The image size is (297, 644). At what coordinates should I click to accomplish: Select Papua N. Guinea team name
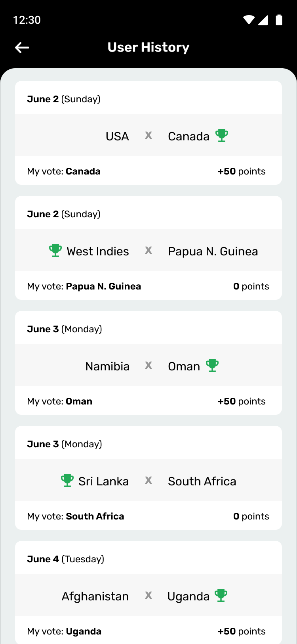[x=213, y=251]
